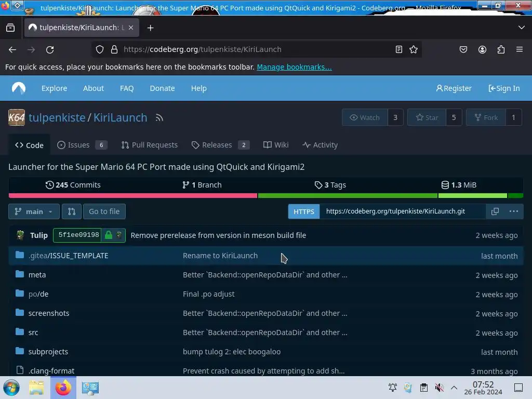532x399 pixels.
Task: Watch this repository
Action: point(365,117)
